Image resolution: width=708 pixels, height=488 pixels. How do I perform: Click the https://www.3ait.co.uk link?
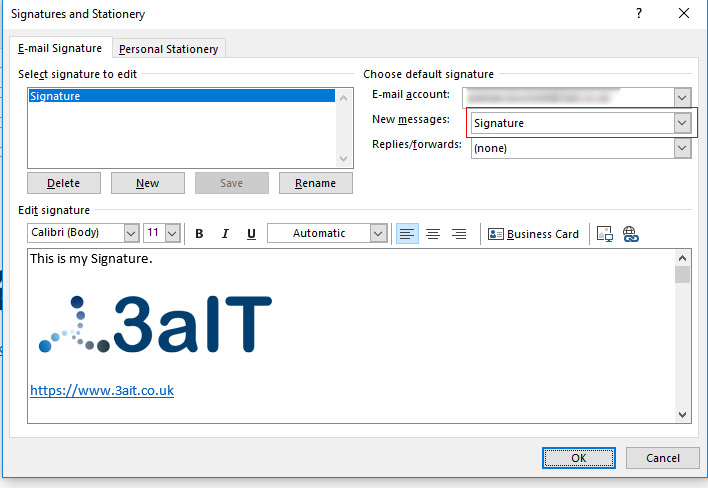tap(102, 390)
